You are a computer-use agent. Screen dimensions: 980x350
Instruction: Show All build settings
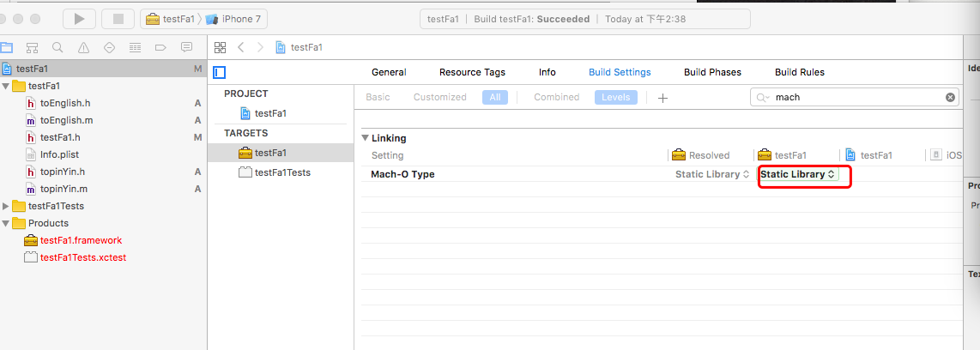tap(495, 98)
